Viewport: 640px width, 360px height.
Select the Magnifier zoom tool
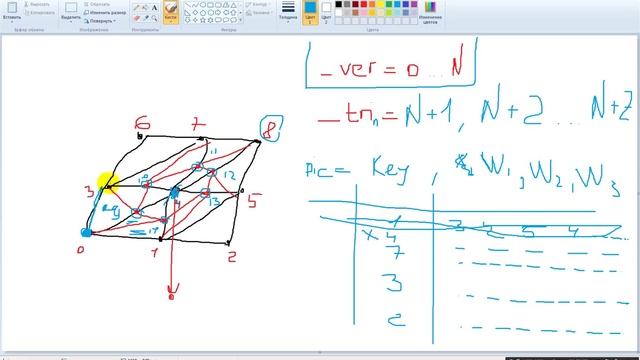click(x=155, y=18)
